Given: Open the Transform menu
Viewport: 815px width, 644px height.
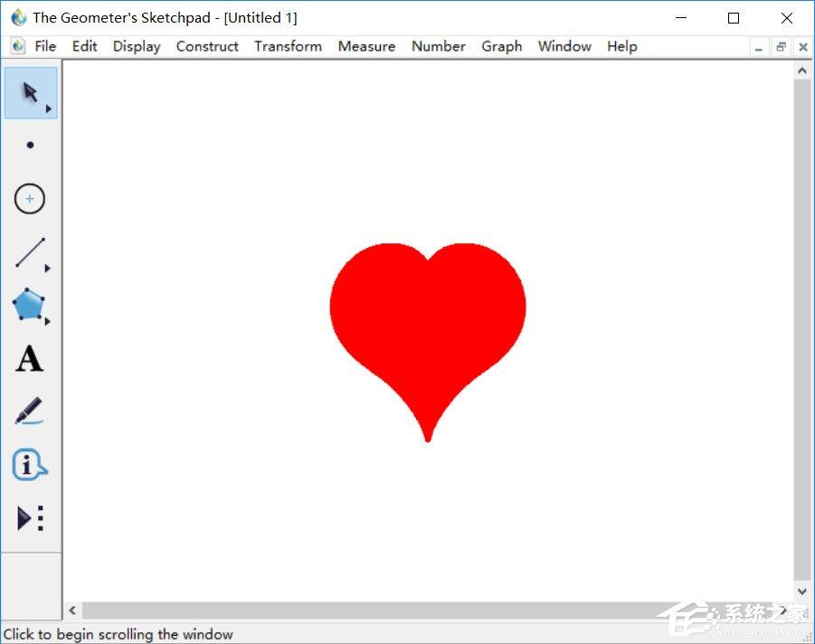Looking at the screenshot, I should 288,46.
